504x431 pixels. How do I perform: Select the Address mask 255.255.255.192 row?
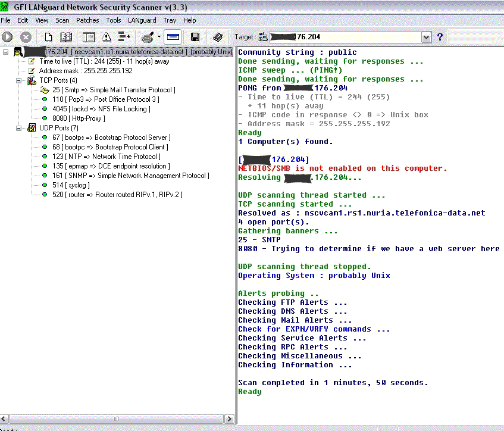(x=86, y=71)
